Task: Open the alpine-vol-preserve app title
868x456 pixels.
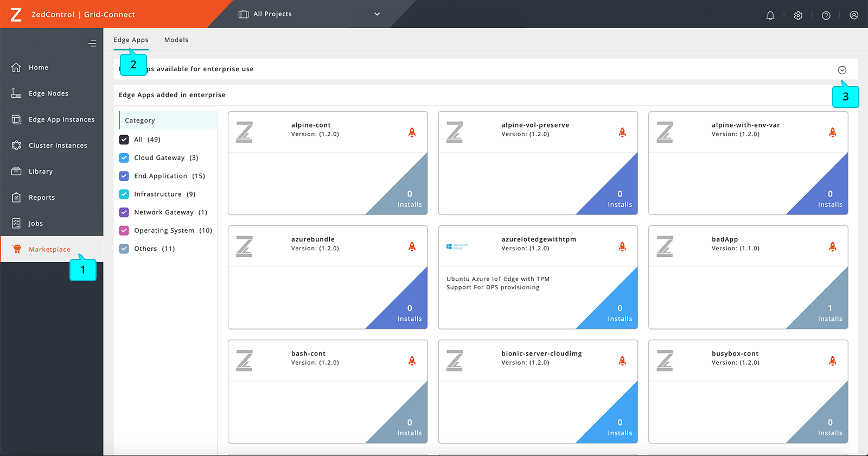Action: pyautogui.click(x=535, y=125)
